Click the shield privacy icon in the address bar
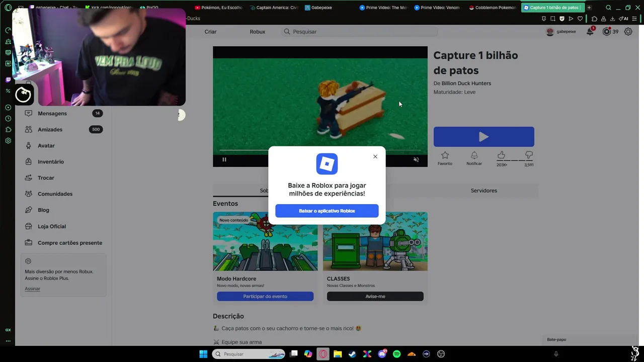This screenshot has width=644, height=362. tap(561, 19)
